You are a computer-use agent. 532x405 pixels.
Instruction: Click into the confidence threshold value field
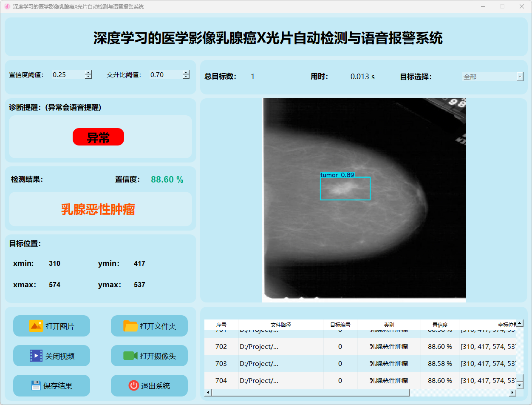click(x=67, y=75)
